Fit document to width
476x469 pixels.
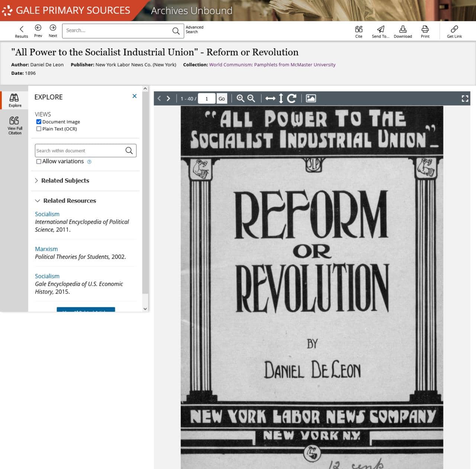270,98
